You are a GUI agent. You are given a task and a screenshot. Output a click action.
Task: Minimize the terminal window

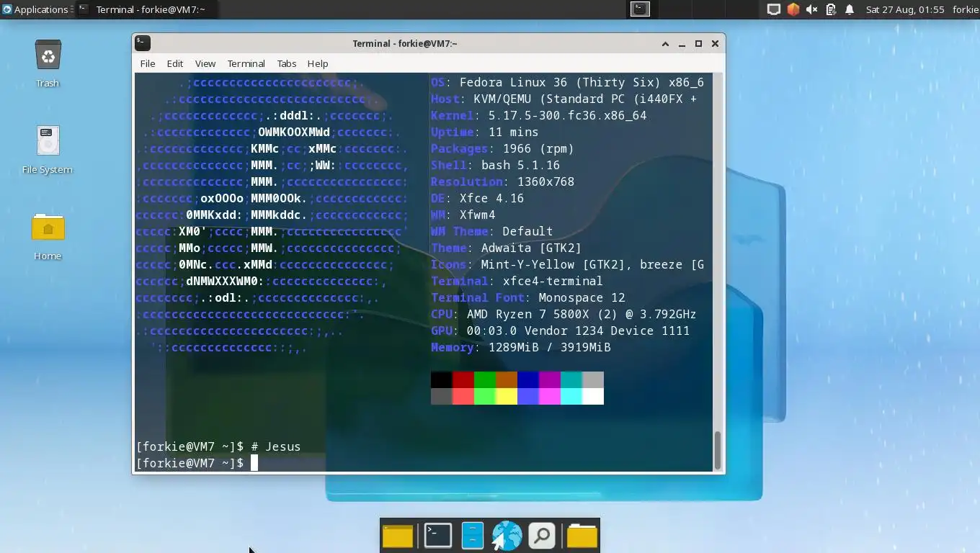pyautogui.click(x=682, y=43)
